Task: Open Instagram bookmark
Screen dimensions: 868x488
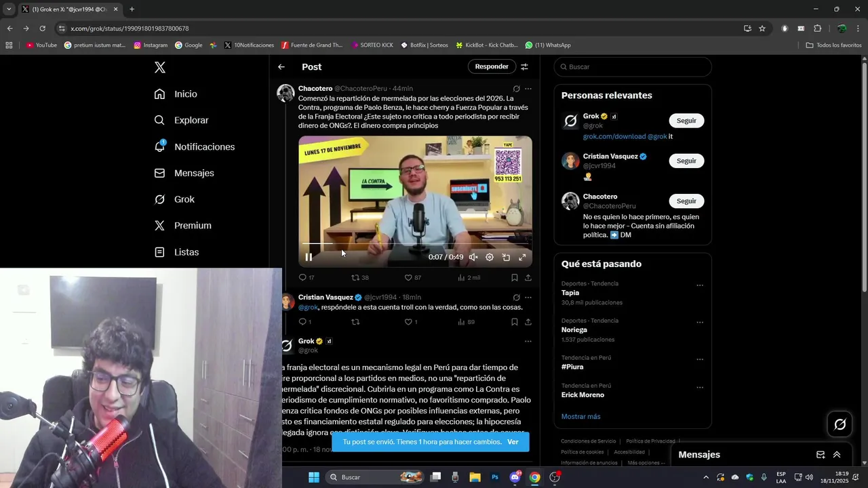Action: [151, 45]
